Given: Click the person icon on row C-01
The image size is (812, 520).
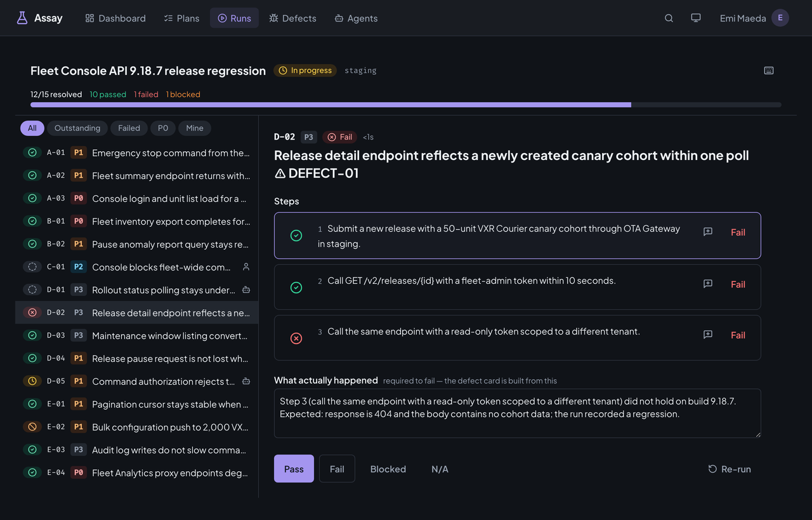Looking at the screenshot, I should (246, 267).
